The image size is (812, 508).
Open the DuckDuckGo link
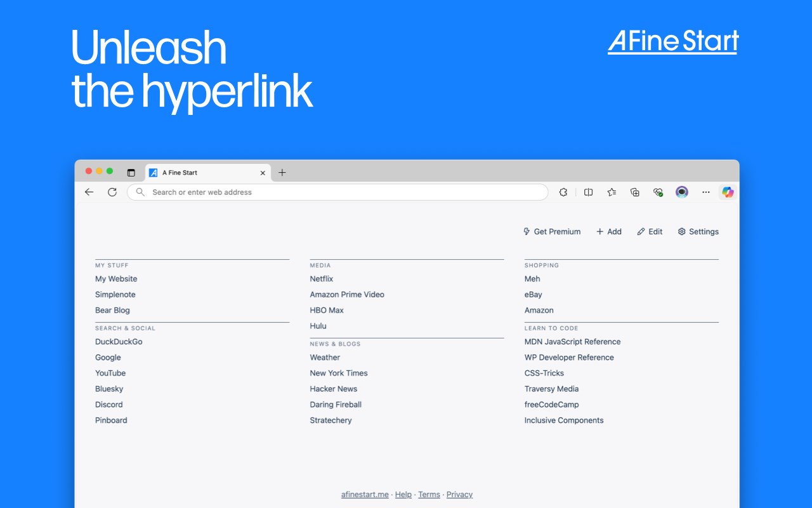119,342
